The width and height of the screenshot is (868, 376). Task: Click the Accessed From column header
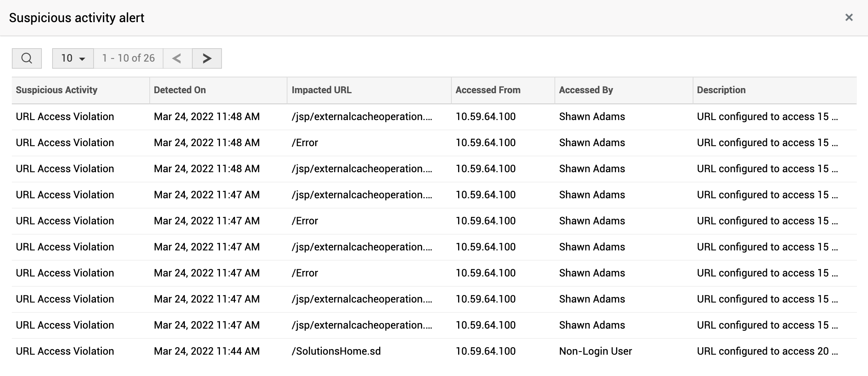coord(488,90)
